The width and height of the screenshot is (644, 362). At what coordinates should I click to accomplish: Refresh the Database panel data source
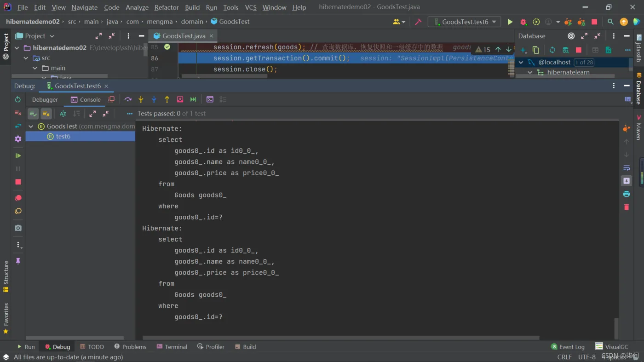[x=552, y=50]
